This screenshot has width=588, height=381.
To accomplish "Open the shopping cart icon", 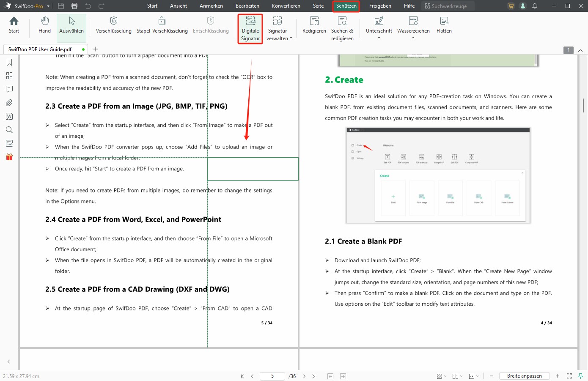I will point(511,6).
